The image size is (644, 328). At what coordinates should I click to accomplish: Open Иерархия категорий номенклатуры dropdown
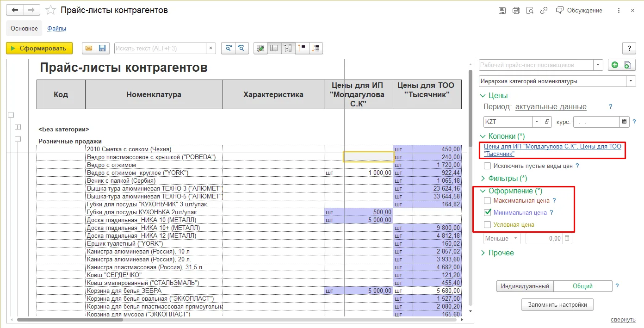coord(631,81)
